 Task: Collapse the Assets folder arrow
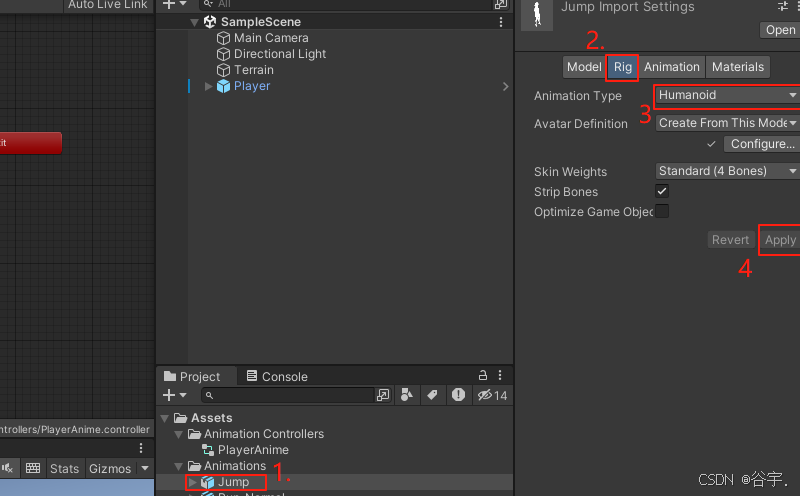click(165, 418)
